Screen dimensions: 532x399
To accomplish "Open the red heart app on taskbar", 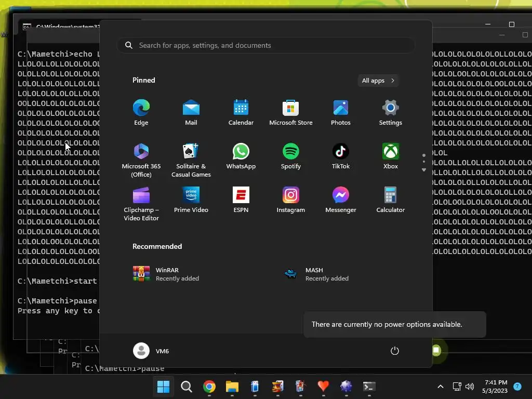I will tap(323, 387).
